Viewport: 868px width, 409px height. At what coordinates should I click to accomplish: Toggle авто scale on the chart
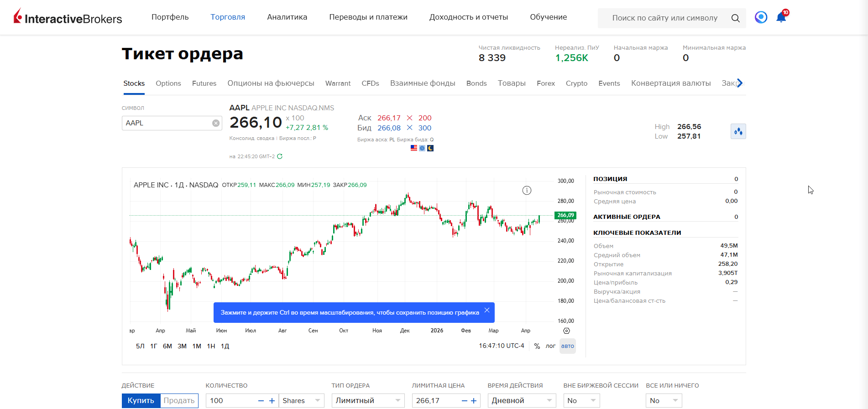click(x=568, y=346)
